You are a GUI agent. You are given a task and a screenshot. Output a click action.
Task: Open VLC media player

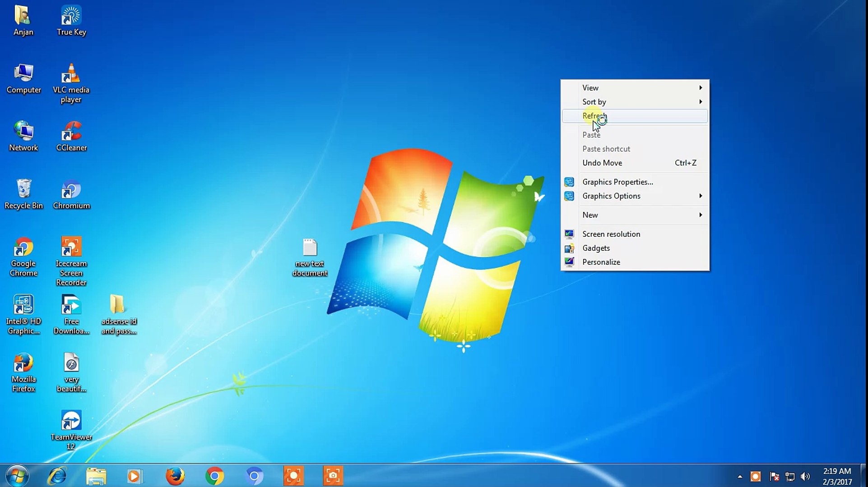coord(71,72)
